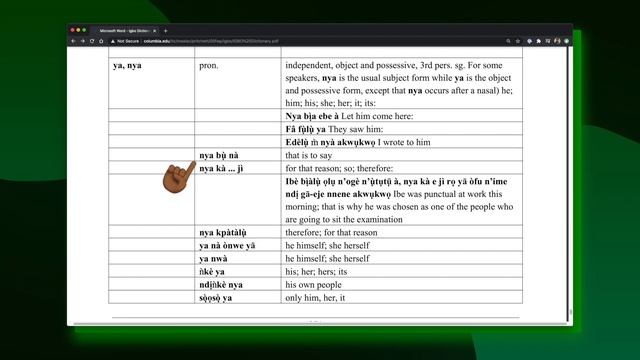The width and height of the screenshot is (640, 360).
Task: Click 'for that reason; so; therefore:'
Action: point(339,168)
